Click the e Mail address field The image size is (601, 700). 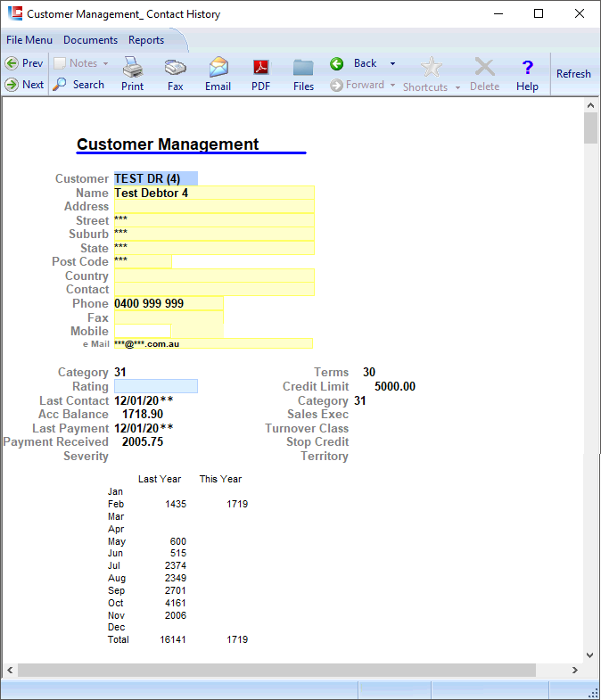[x=213, y=343]
